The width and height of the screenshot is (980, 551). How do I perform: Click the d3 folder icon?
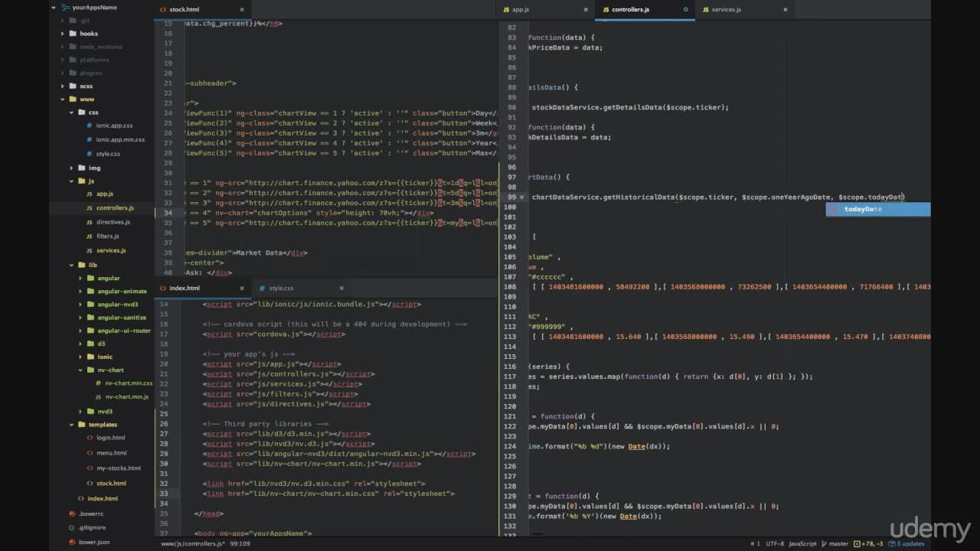[90, 344]
